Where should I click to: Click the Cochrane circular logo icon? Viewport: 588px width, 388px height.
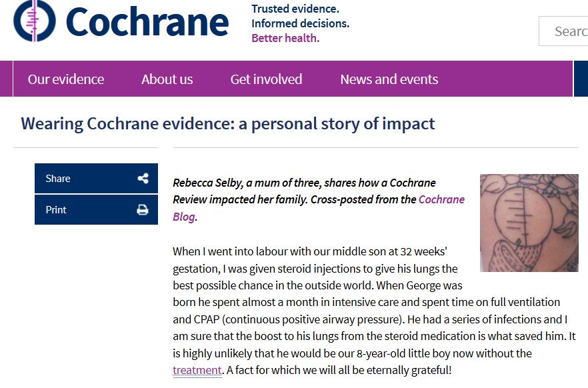tap(35, 21)
